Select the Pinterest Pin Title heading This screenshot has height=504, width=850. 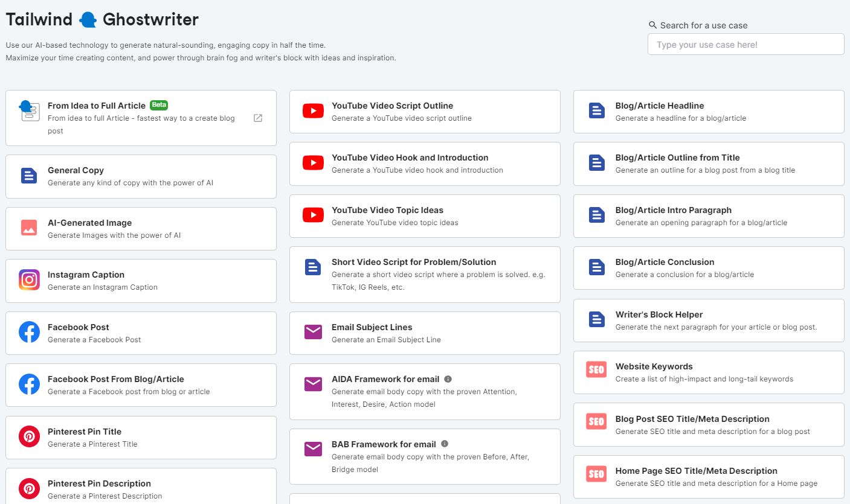85,432
